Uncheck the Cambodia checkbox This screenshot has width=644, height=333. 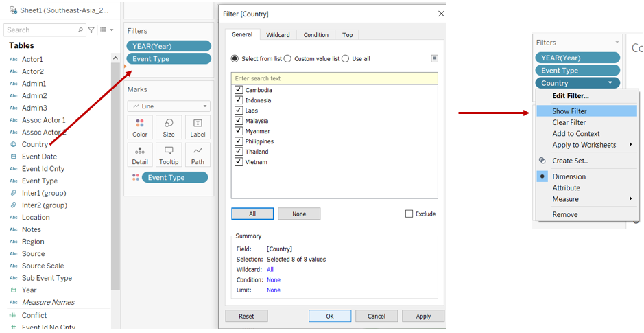tap(239, 90)
